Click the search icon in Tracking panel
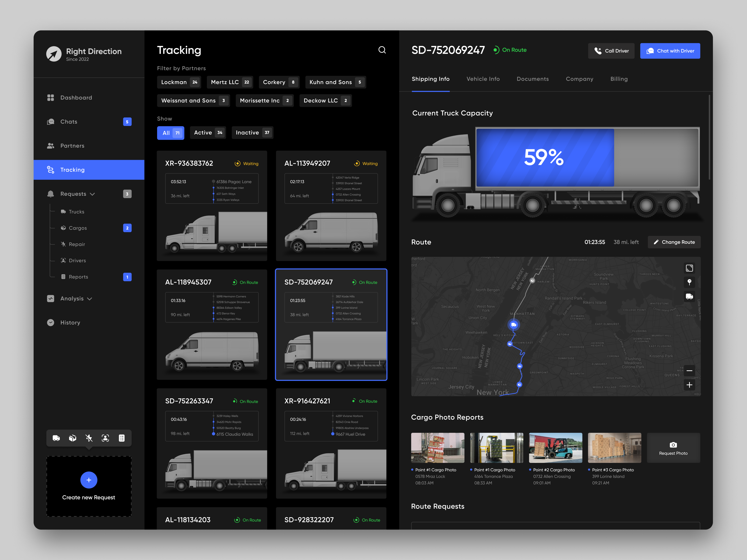Screen dimensions: 747x560 tap(382, 50)
